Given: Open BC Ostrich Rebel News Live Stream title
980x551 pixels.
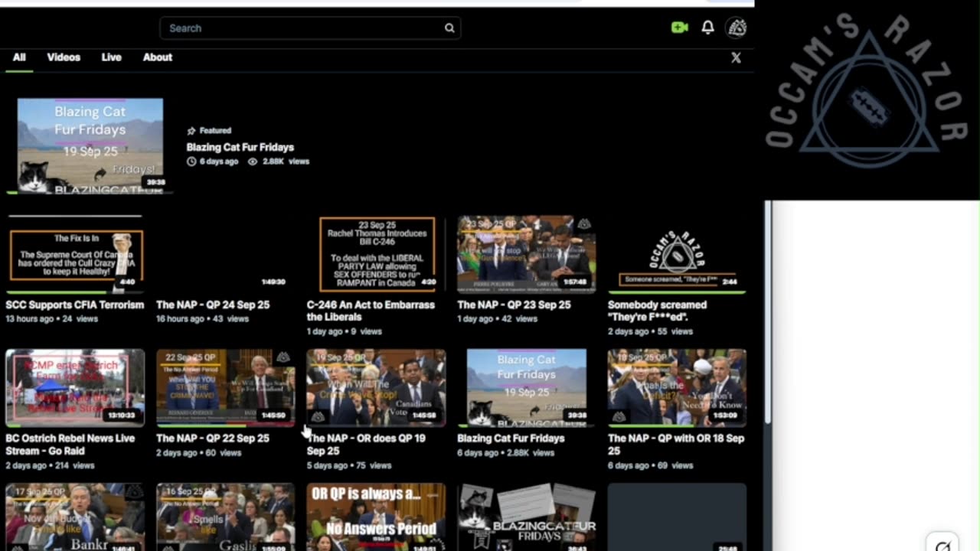Looking at the screenshot, I should point(70,445).
